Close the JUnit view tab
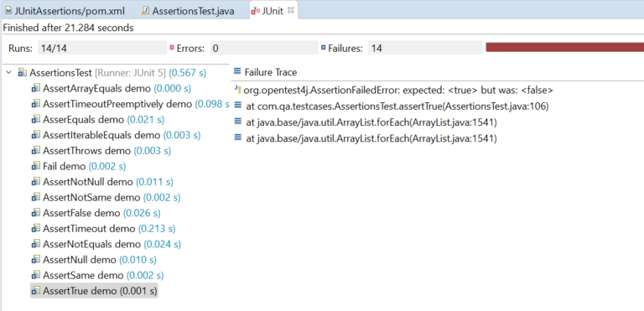644x311 pixels. coord(290,11)
